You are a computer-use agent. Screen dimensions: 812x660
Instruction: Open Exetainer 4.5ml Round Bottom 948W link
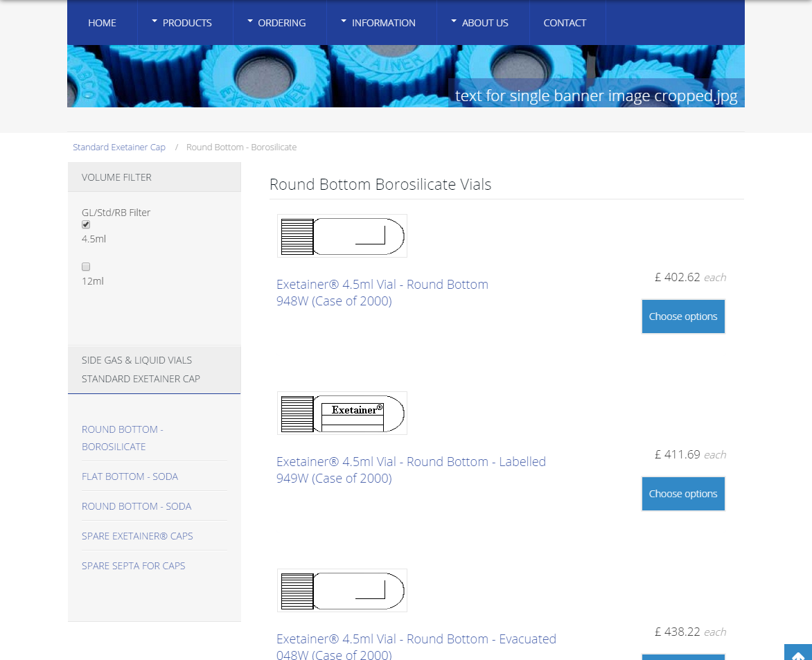tap(382, 292)
